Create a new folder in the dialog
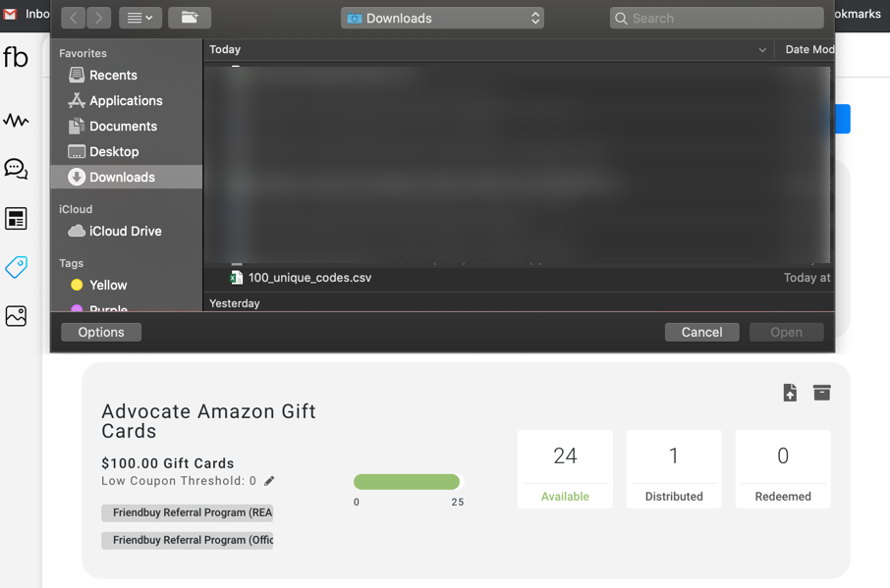Screen dimensions: 890x588 click(x=190, y=18)
